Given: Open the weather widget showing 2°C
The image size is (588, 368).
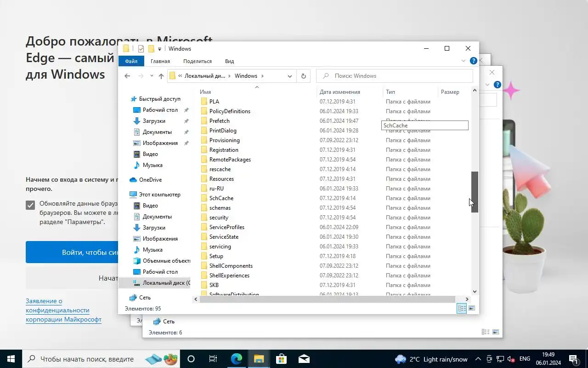Looking at the screenshot, I should pyautogui.click(x=431, y=359).
